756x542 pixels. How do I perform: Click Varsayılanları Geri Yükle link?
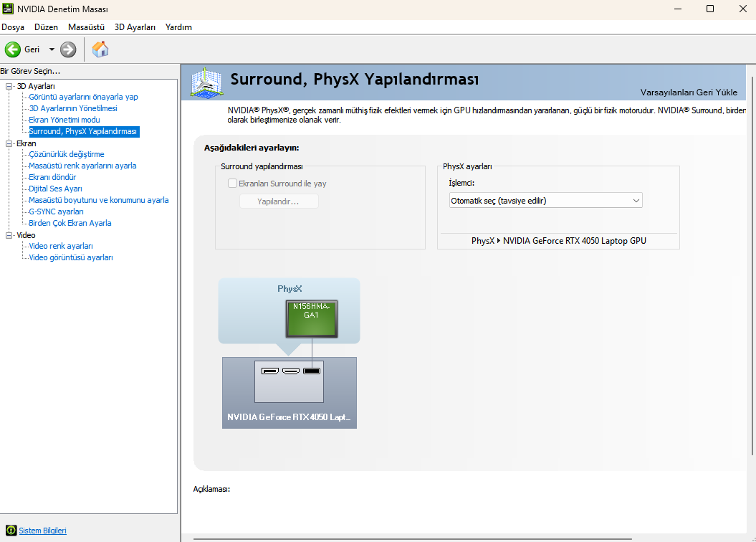pyautogui.click(x=689, y=92)
